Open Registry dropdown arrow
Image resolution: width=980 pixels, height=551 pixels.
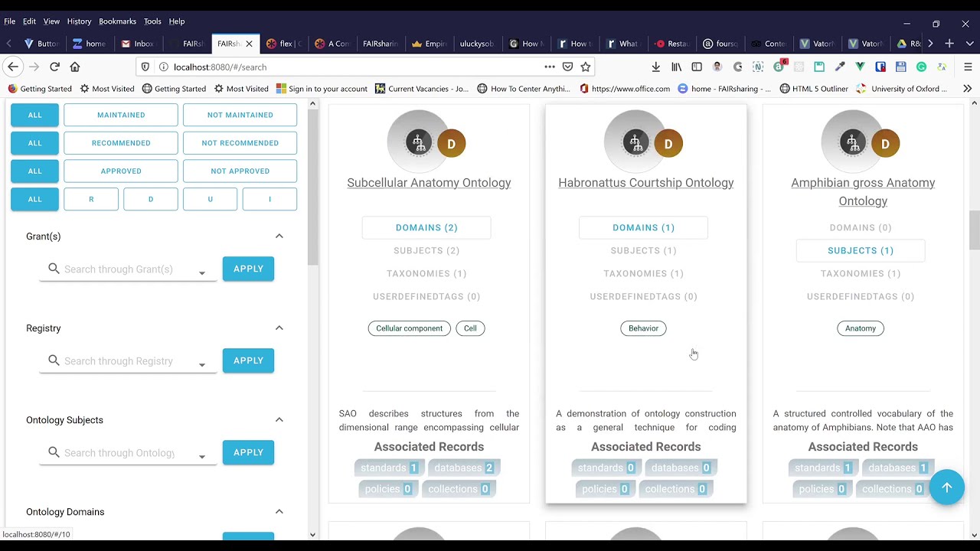pyautogui.click(x=202, y=365)
